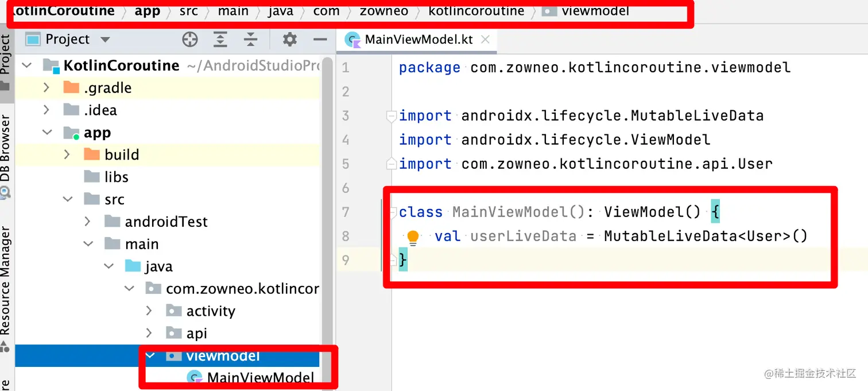This screenshot has height=391, width=868.
Task: Expand the api package
Action: pos(149,334)
